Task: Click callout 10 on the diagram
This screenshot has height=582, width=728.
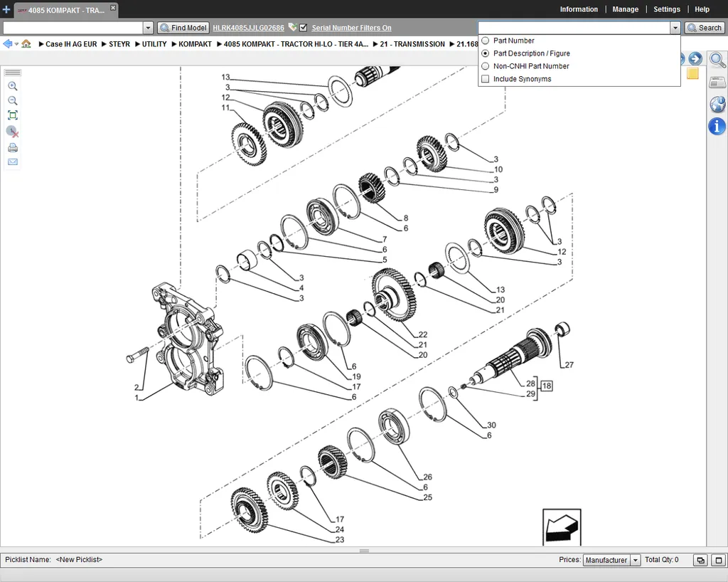Action: [498, 169]
